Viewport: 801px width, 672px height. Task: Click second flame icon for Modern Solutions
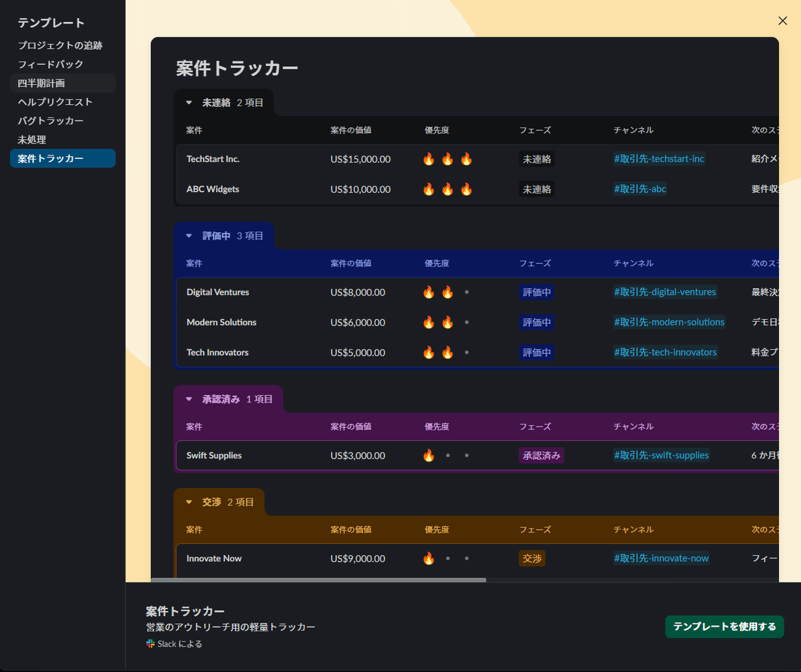(447, 322)
